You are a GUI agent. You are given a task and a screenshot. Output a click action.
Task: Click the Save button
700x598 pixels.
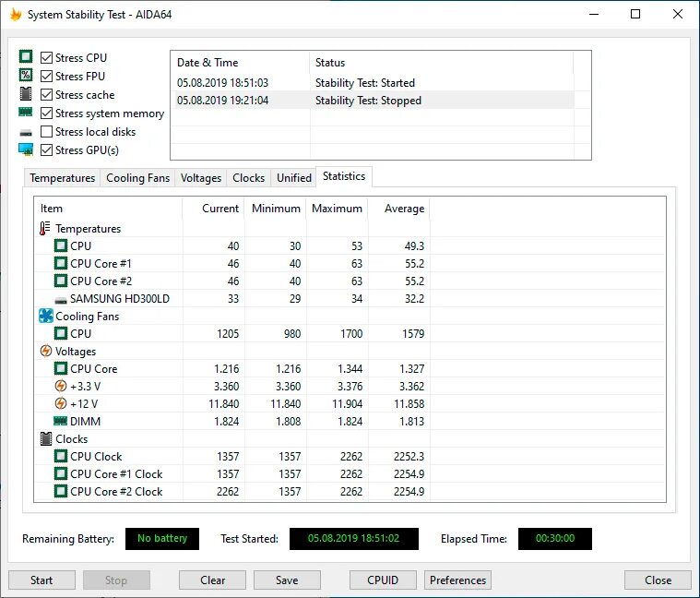(287, 580)
